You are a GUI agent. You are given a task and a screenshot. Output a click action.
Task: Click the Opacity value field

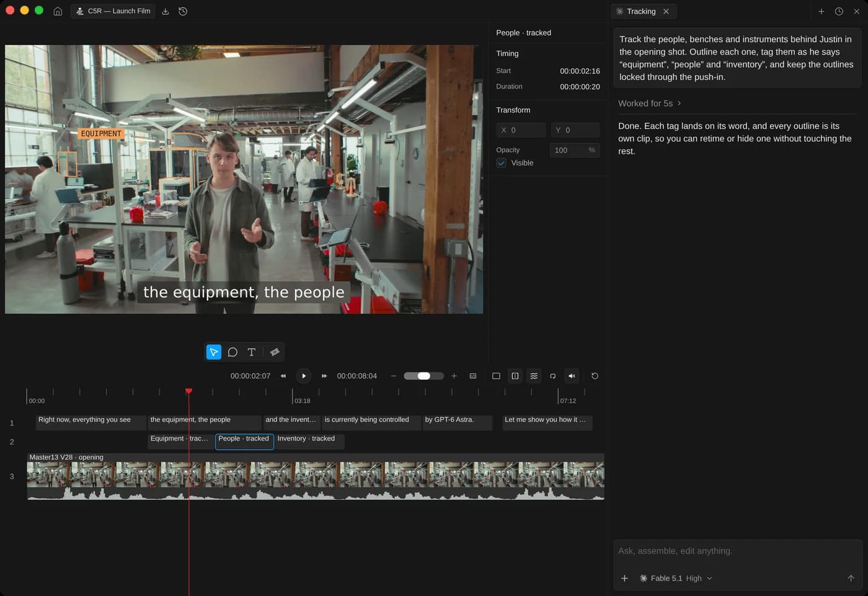[x=574, y=150]
